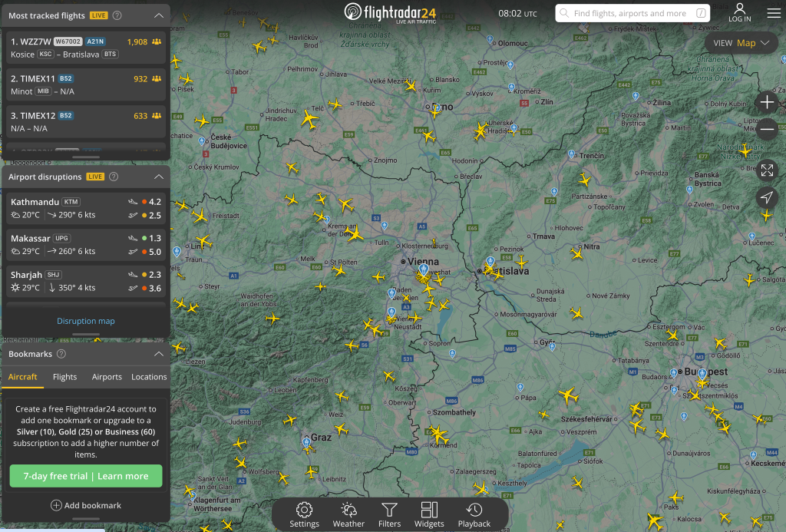Switch to the Airports bookmarks tab
The height and width of the screenshot is (532, 786).
point(107,377)
